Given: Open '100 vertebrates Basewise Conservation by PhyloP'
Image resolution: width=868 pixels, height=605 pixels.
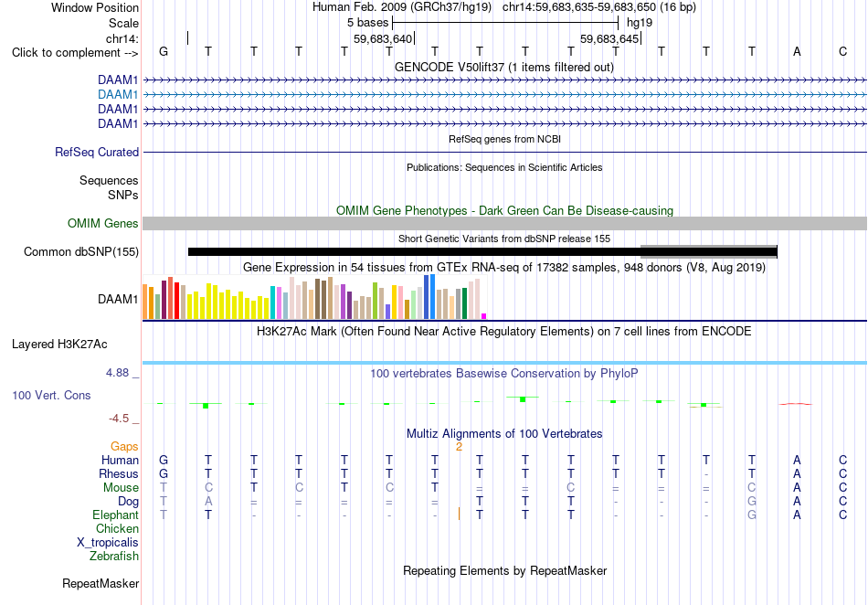Looking at the screenshot, I should coord(504,374).
